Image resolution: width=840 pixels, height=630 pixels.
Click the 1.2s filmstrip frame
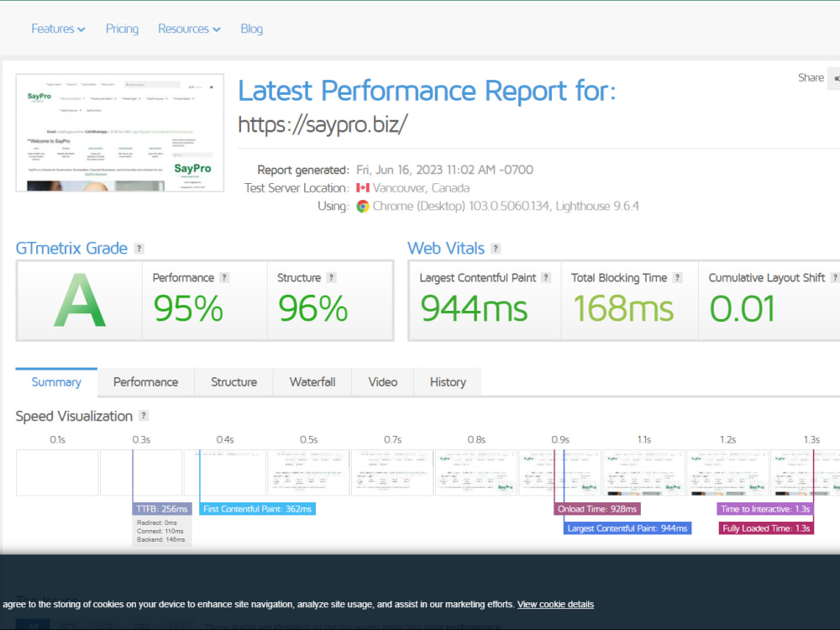coord(727,472)
